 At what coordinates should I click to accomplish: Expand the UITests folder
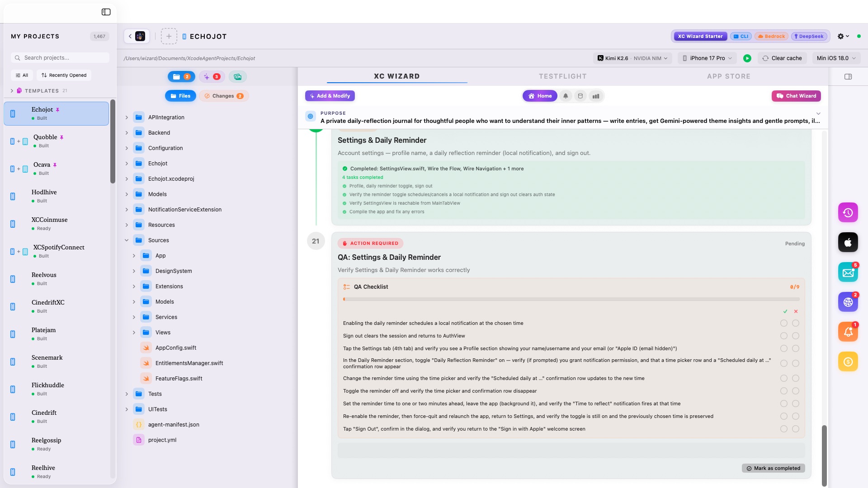[127, 409]
